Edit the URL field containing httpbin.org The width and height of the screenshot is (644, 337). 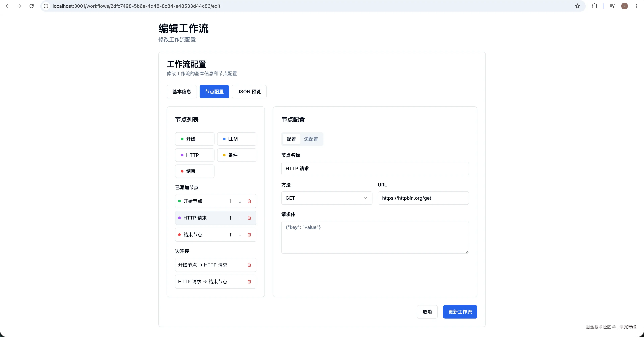point(423,198)
